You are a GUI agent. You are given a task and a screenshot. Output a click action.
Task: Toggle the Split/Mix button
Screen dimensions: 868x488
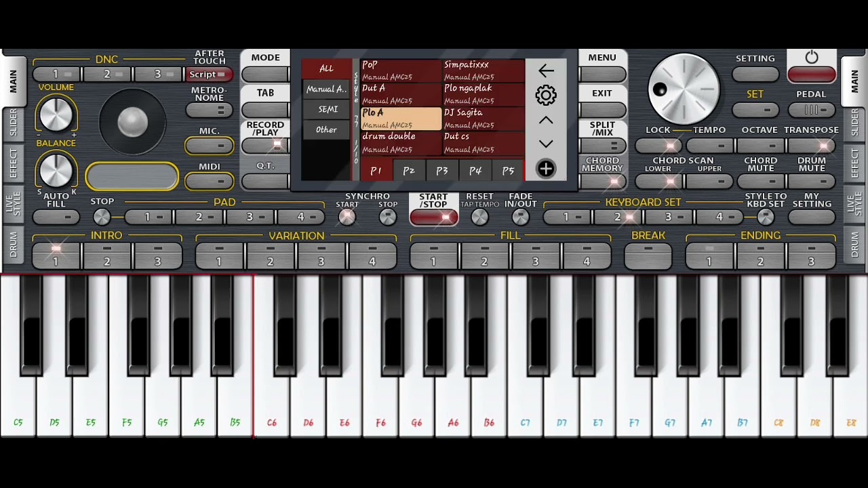tap(602, 146)
